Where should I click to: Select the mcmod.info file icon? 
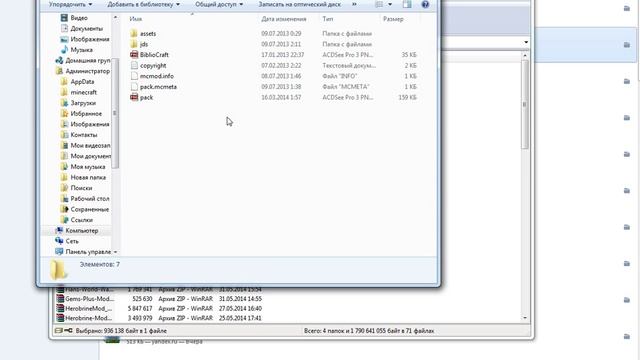click(x=134, y=76)
